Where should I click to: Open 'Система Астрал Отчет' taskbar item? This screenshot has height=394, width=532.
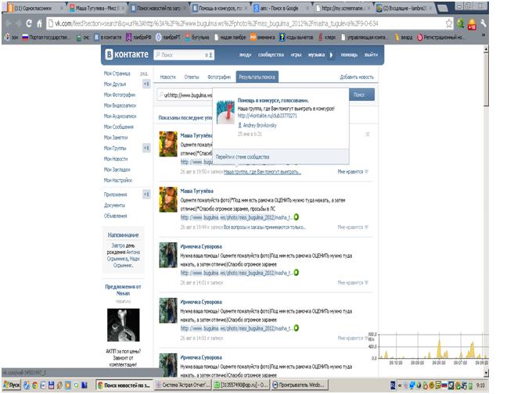[x=183, y=385]
